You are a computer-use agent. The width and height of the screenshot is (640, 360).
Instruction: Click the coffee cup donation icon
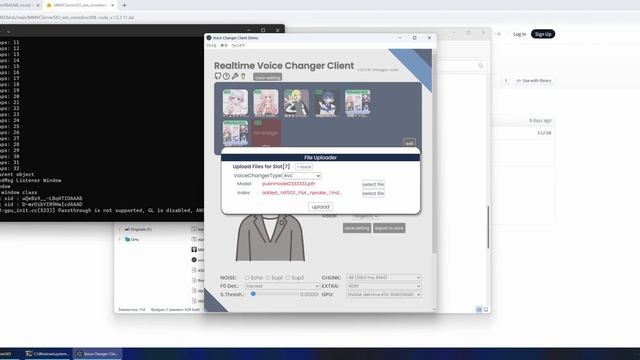[x=243, y=76]
